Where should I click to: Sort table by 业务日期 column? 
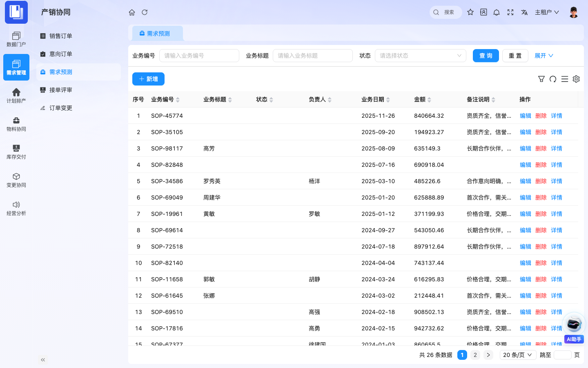pyautogui.click(x=376, y=99)
